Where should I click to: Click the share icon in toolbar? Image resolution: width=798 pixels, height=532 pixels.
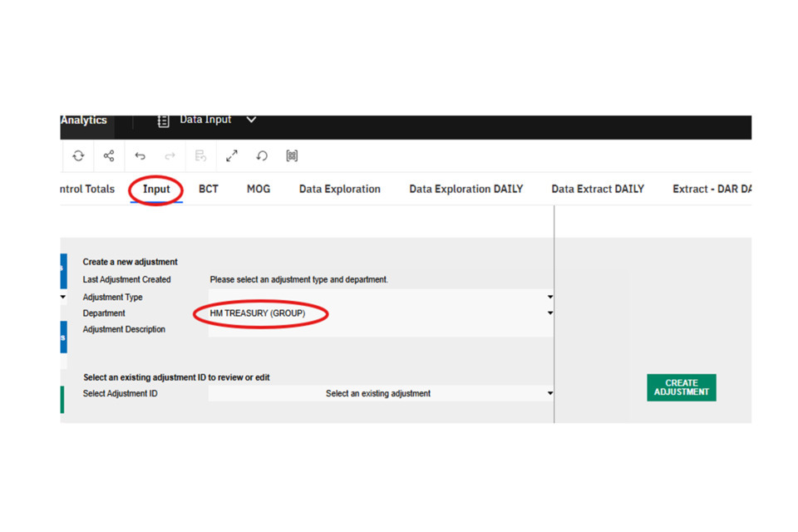click(109, 156)
